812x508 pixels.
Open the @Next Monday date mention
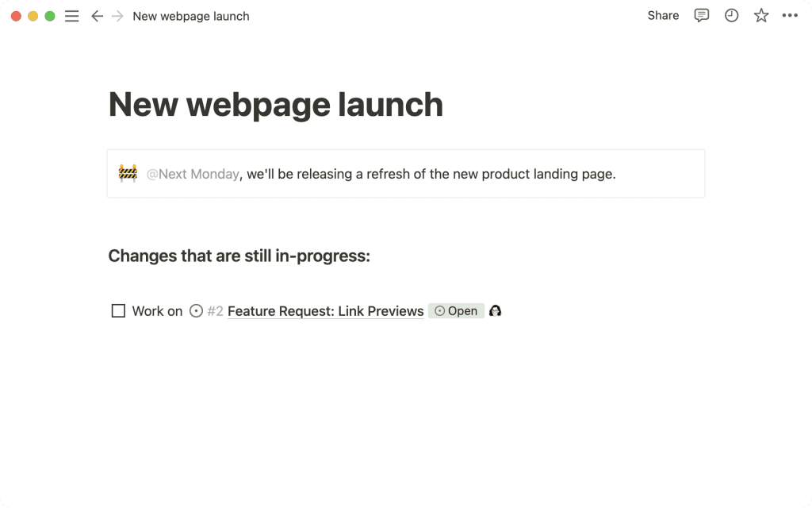pyautogui.click(x=193, y=174)
